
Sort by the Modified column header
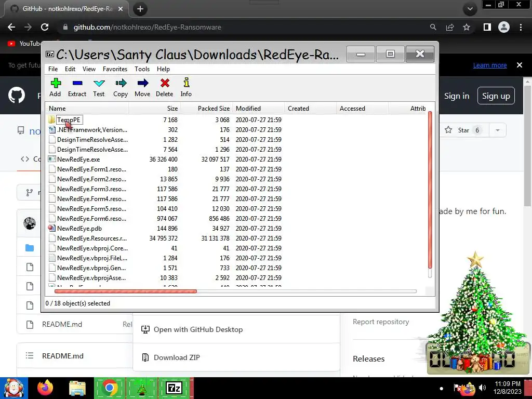click(259, 109)
